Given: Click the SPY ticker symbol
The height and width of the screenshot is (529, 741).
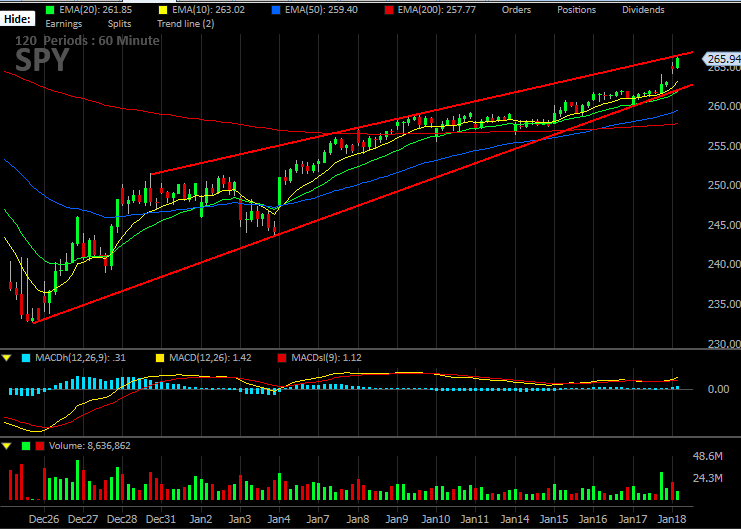Looking at the screenshot, I should 42,60.
